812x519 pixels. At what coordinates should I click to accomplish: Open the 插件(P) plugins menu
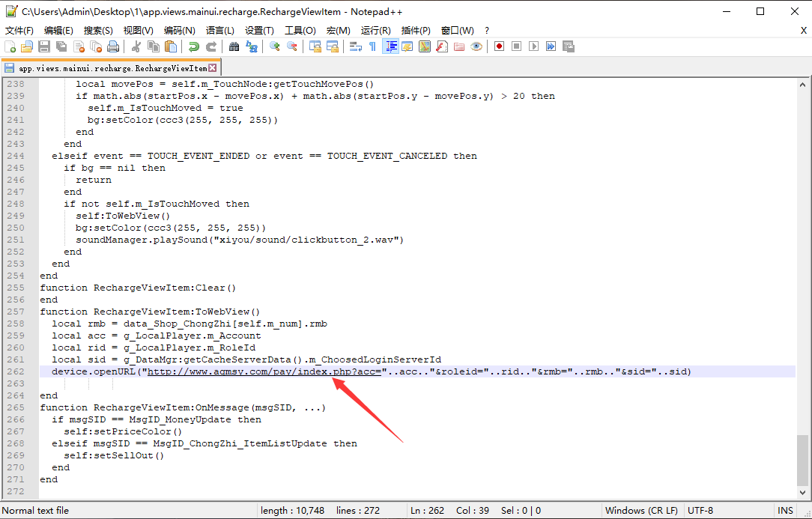point(416,30)
